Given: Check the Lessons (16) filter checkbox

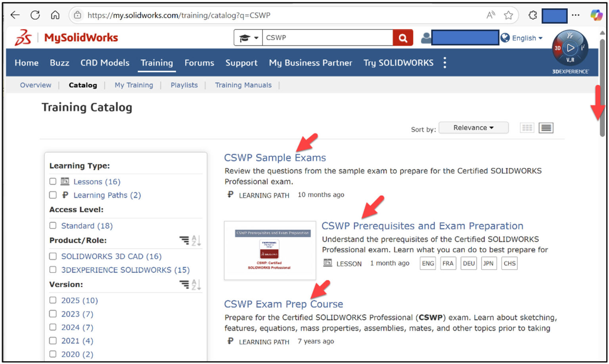Looking at the screenshot, I should [53, 181].
